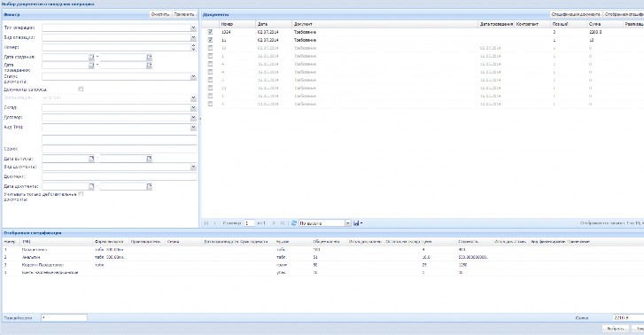Go to next page of Документы grid

(274, 223)
